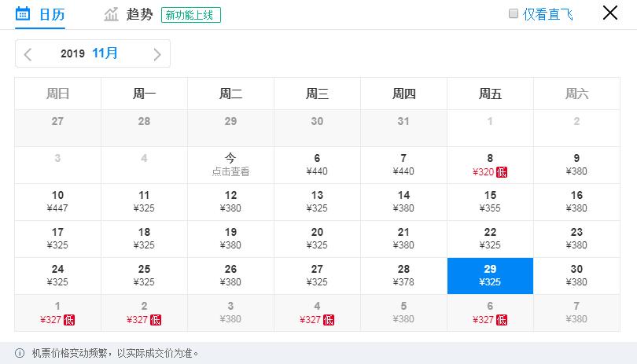This screenshot has width=637, height=364.
Task: Select November 8 with lowest ¥320 price
Action: pos(491,165)
